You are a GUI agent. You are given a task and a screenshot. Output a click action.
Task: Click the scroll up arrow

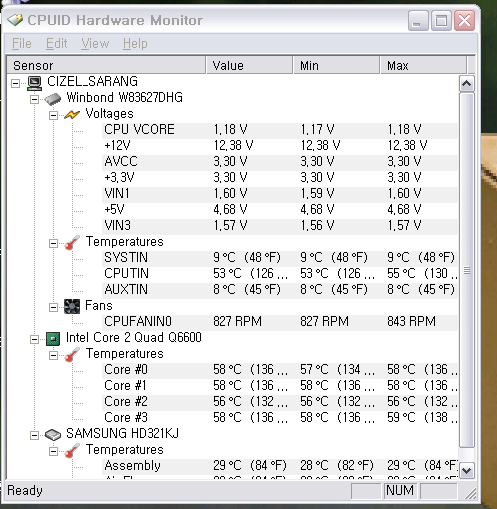[x=466, y=84]
